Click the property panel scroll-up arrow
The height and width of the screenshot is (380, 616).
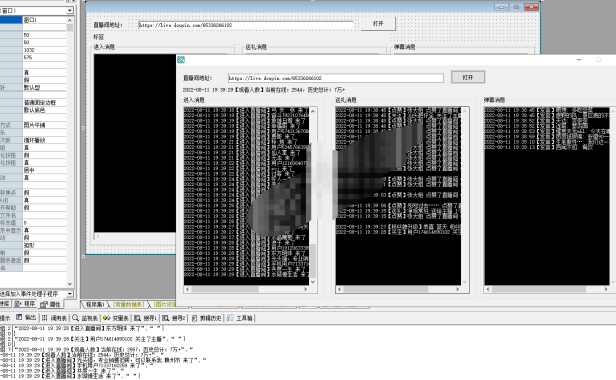(x=70, y=20)
